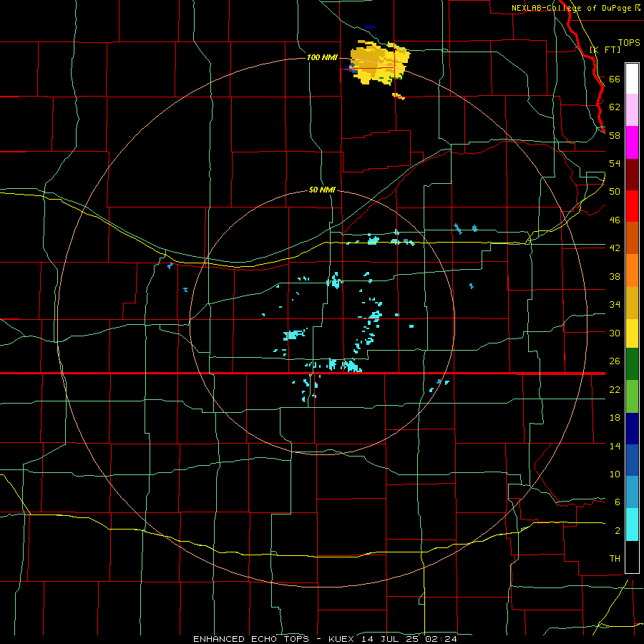Click the light pink legend swatch

click(x=632, y=110)
